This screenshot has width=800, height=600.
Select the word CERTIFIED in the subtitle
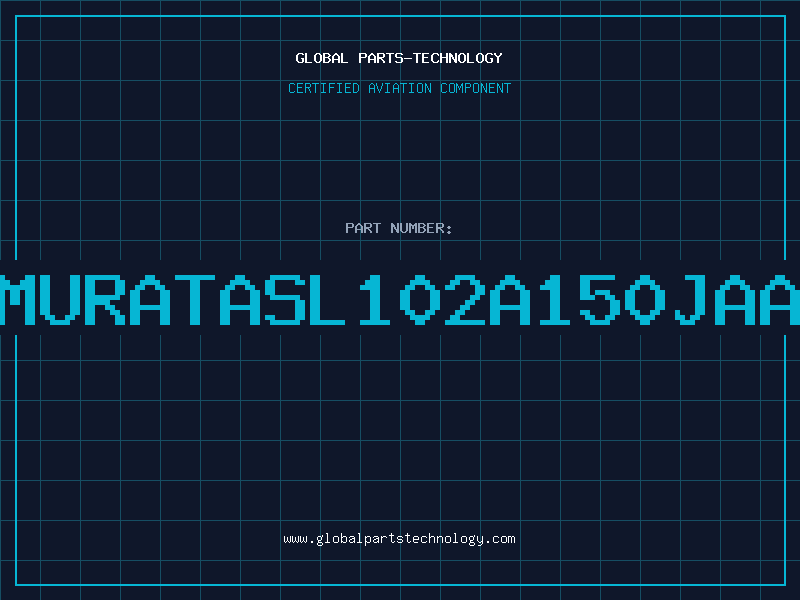coord(324,88)
